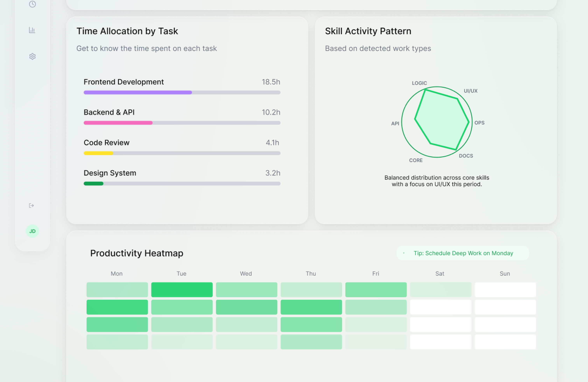588x382 pixels.
Task: Click the Tip: Schedule Deep Work button
Action: [463, 253]
